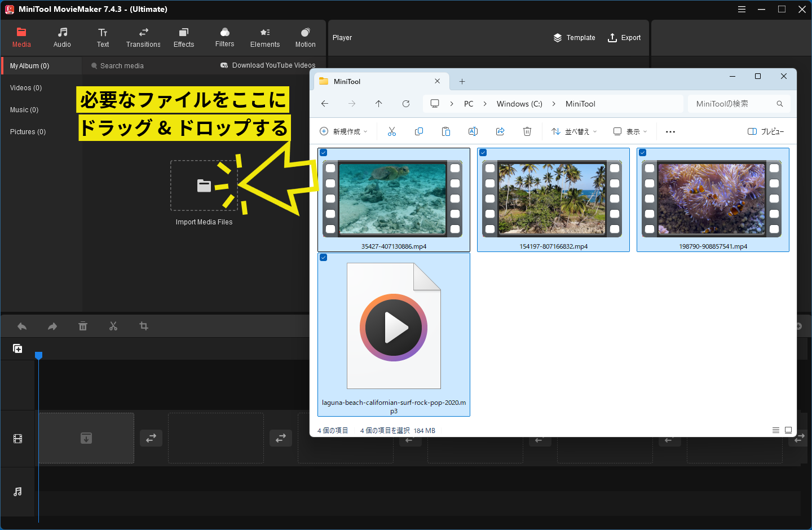Click Download YouTube Videos link
The height and width of the screenshot is (530, 812).
[268, 65]
